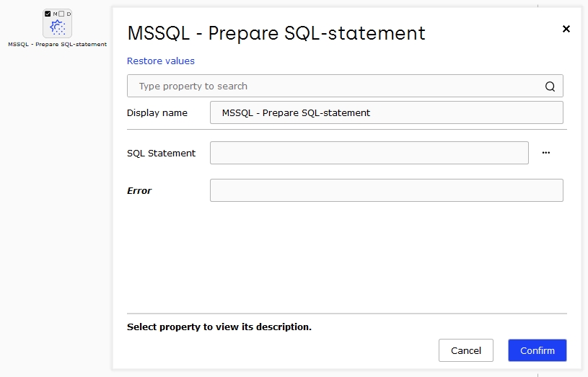Select the 'Display name' property label

[157, 112]
